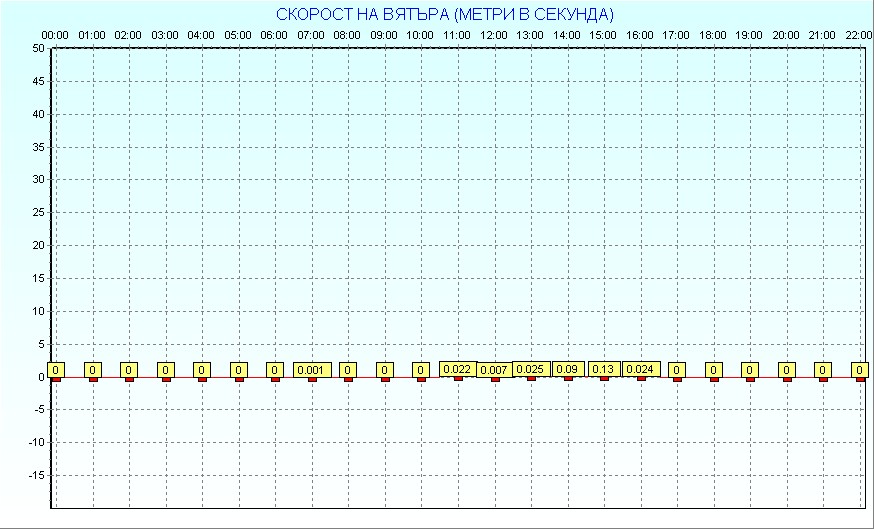Click the 50 value on vertical axis
Screen dimensions: 874x529
point(37,48)
